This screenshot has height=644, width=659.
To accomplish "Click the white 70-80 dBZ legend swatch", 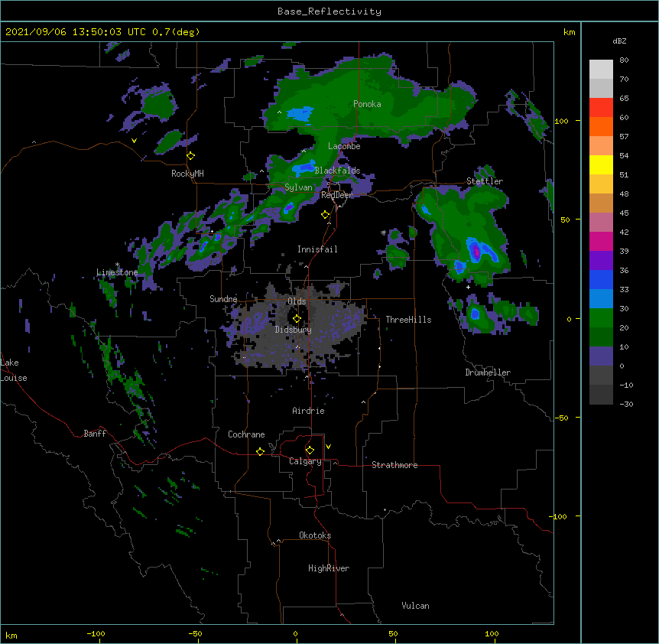I will (x=601, y=70).
